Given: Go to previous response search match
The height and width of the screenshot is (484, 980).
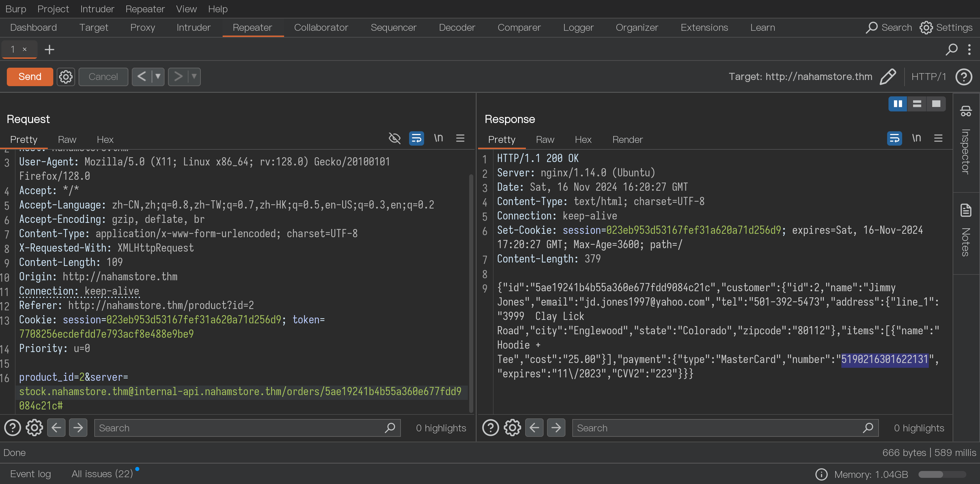Looking at the screenshot, I should [x=534, y=428].
